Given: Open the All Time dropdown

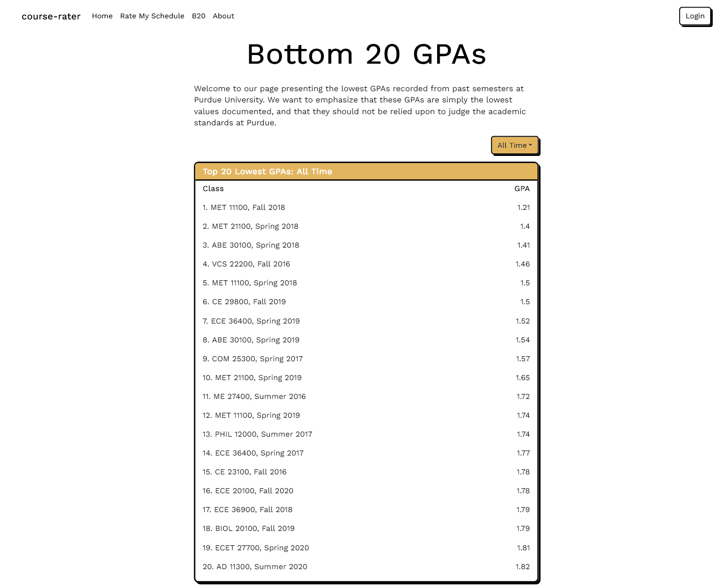Looking at the screenshot, I should point(515,145).
